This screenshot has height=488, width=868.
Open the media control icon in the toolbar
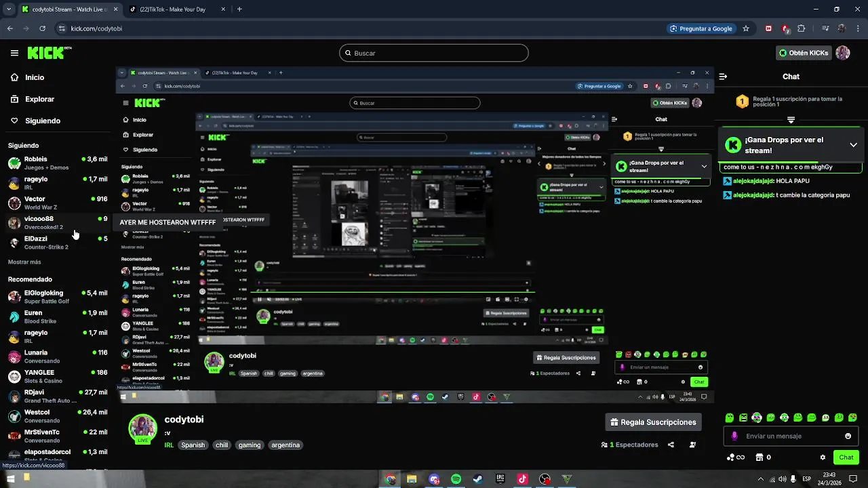click(x=825, y=28)
